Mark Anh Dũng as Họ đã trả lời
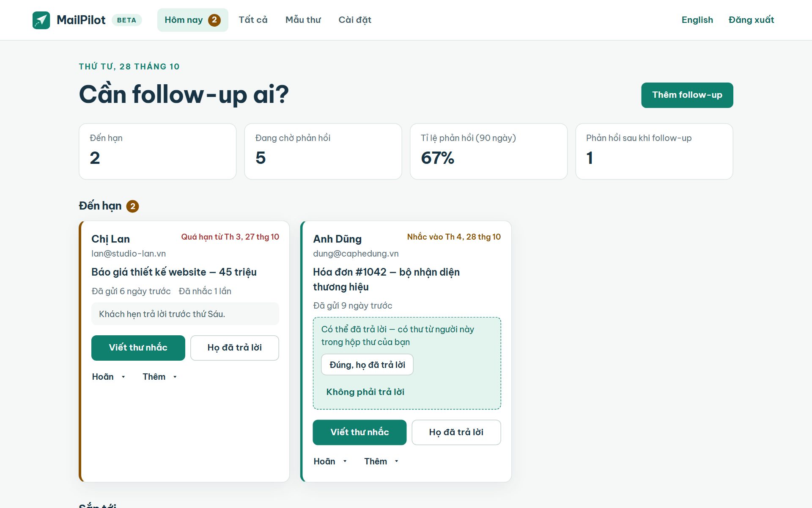Screen dimensions: 812x508 456,432
